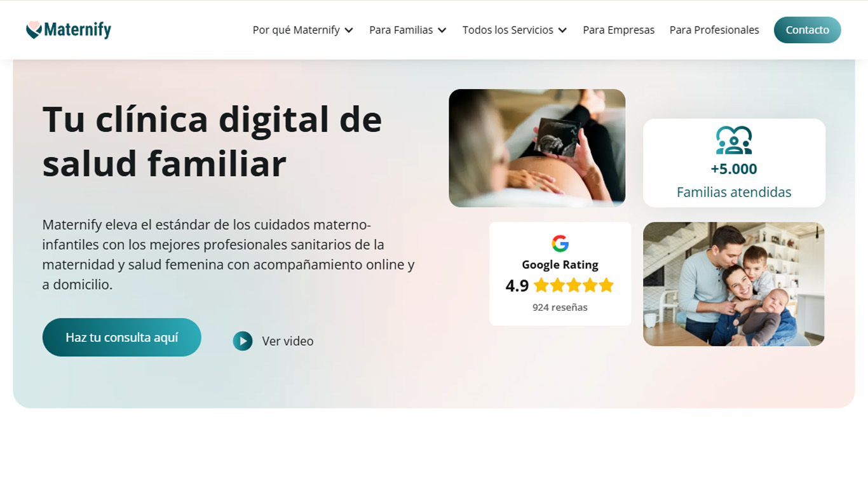The image size is (868, 488).
Task: Go to Para Profesionales menu item
Action: 714,30
